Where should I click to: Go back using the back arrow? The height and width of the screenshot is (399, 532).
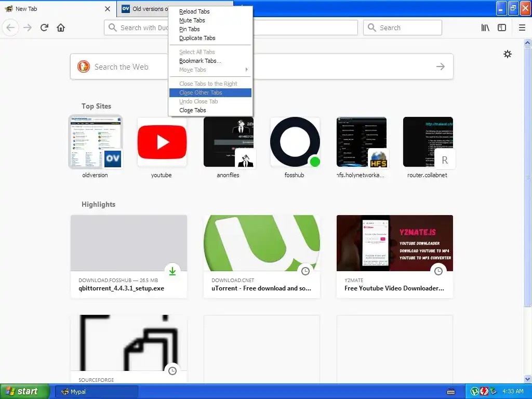[x=10, y=28]
